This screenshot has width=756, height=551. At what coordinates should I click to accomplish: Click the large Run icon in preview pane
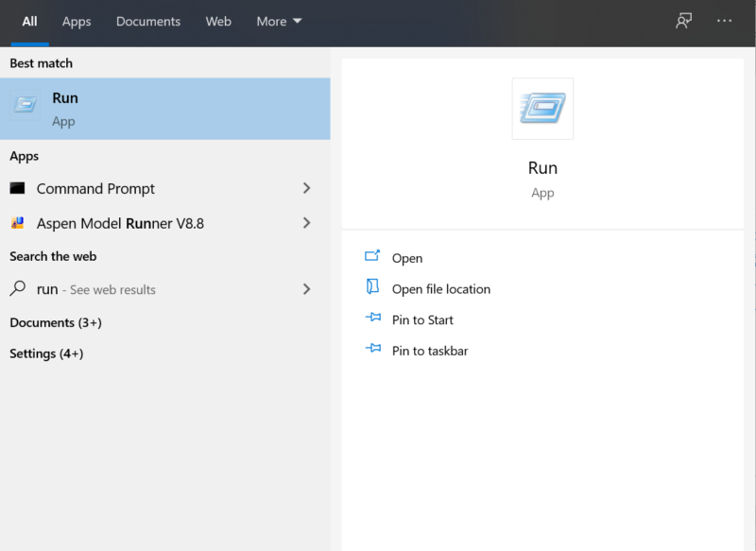(x=542, y=109)
